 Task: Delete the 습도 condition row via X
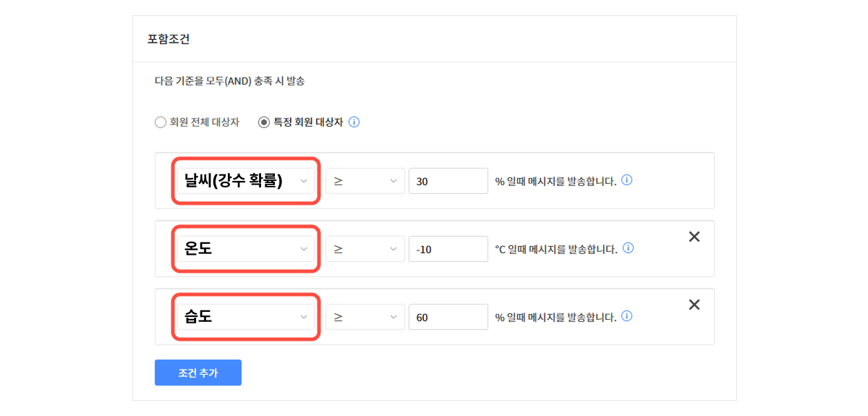[x=694, y=305]
